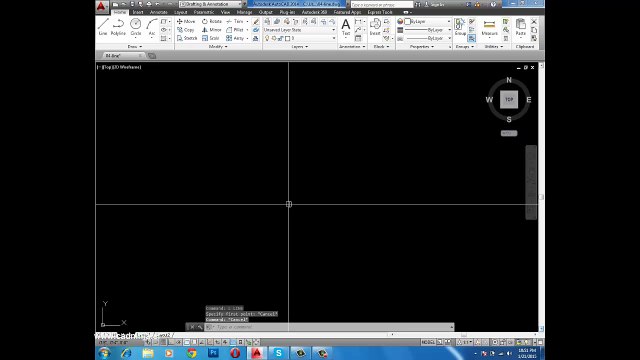640x360 pixels.
Task: Start the Rotate command
Action: click(x=212, y=21)
